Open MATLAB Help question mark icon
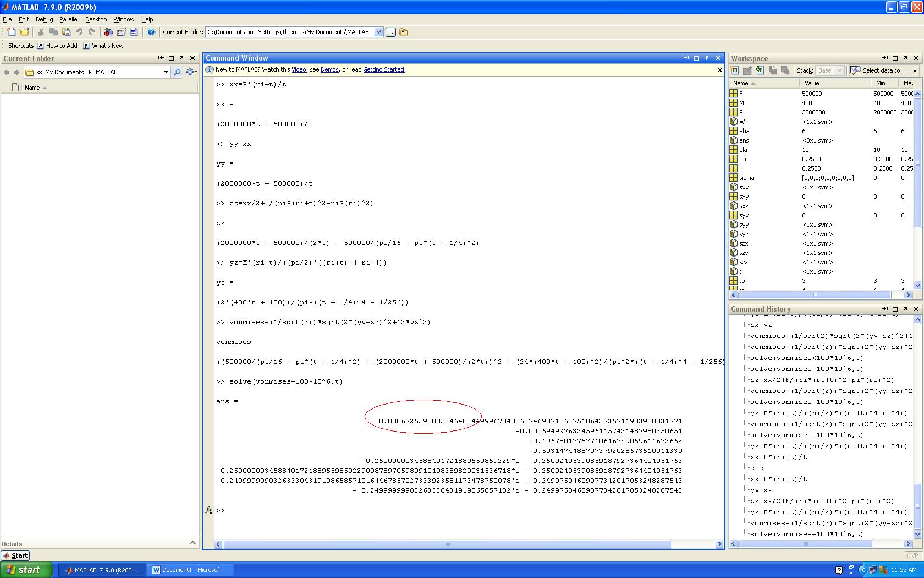This screenshot has height=578, width=924. [151, 32]
